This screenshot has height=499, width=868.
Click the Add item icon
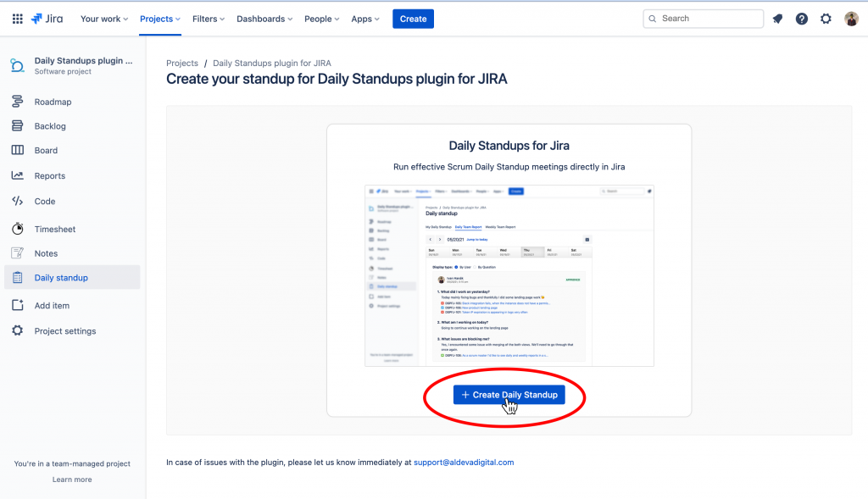pos(18,305)
